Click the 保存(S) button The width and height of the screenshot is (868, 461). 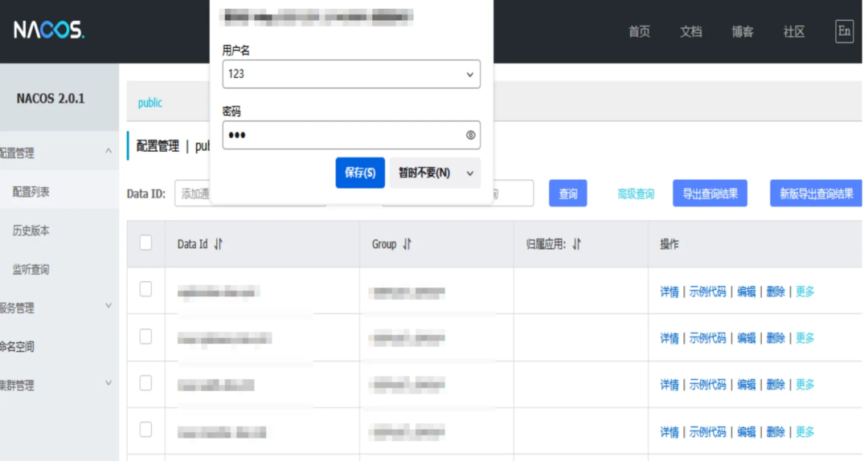[359, 173]
